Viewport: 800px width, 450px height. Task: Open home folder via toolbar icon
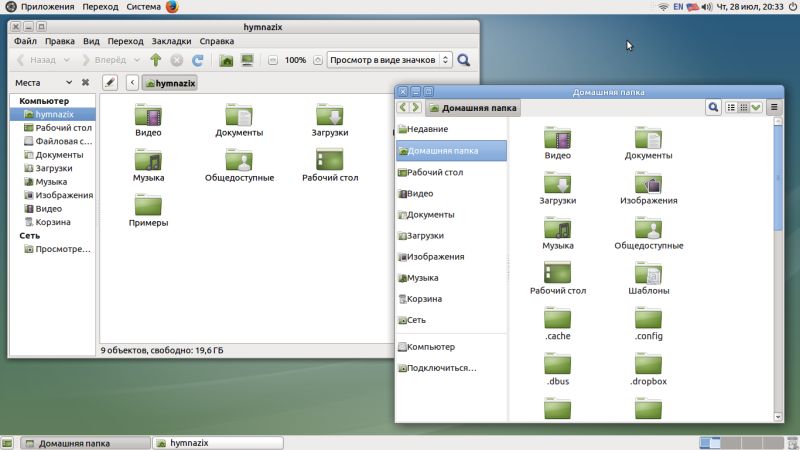226,60
